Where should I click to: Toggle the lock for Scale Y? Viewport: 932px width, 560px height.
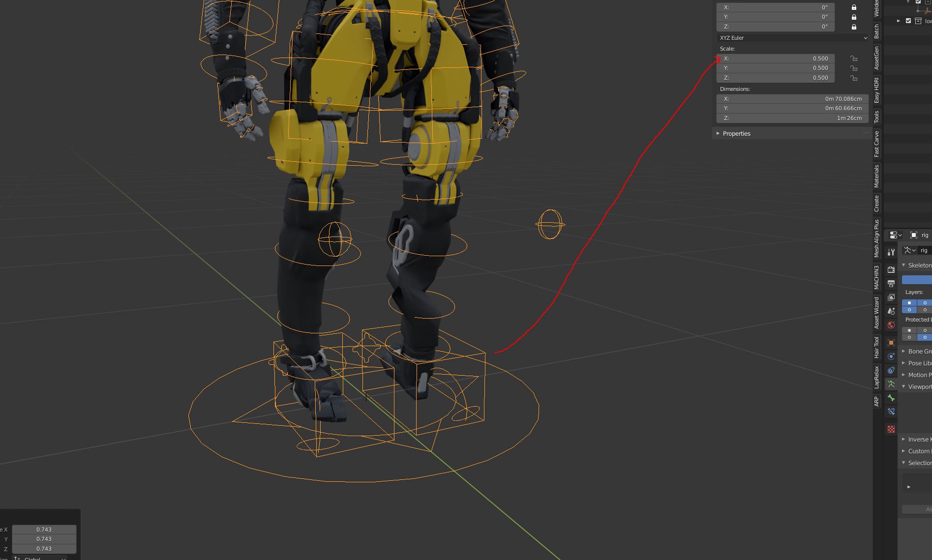click(x=854, y=68)
